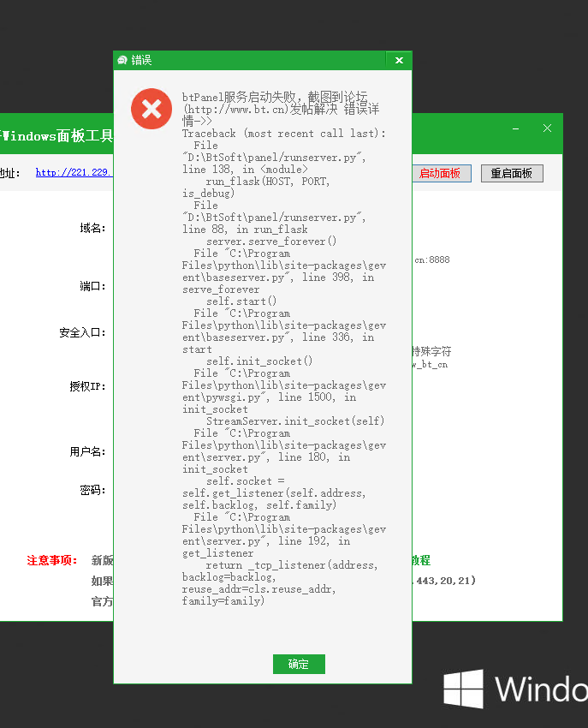This screenshot has width=588, height=728.
Task: Click the 端口 label in the panel tool
Action: pos(92,286)
